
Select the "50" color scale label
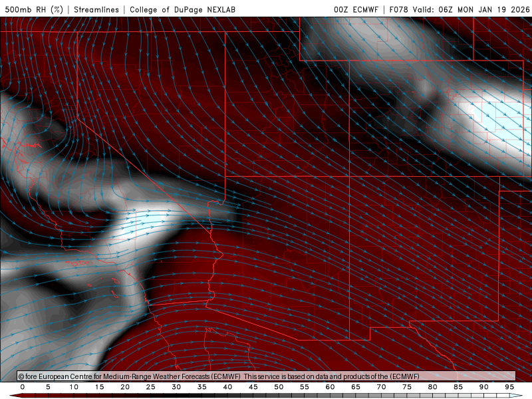click(279, 387)
